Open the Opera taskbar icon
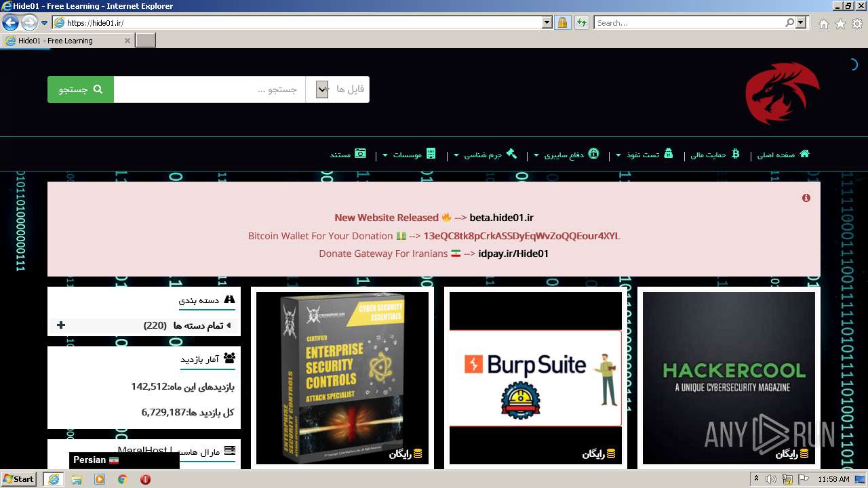Viewport: 868px width, 488px height. tap(145, 479)
